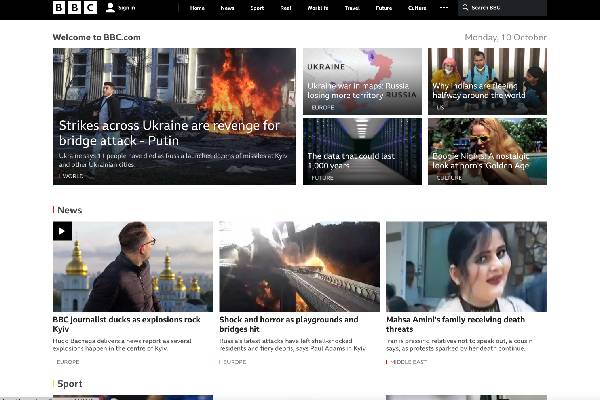Open 'Boogie Nights' nostalgic look article
Screen dimensions: 600x400
[487, 163]
